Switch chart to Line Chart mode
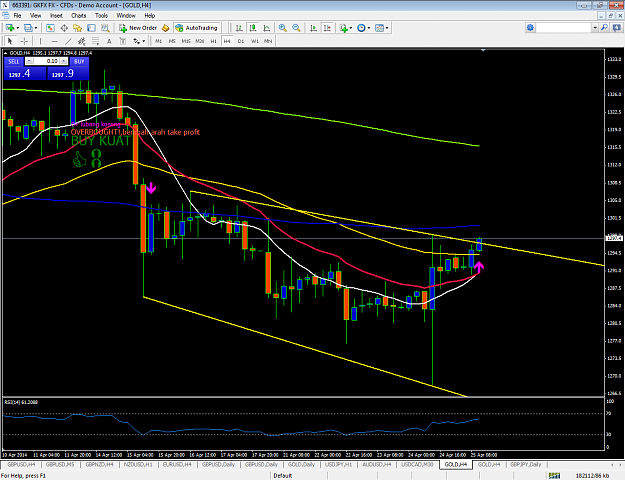Screen dimensions: 625x480 tap(266, 28)
